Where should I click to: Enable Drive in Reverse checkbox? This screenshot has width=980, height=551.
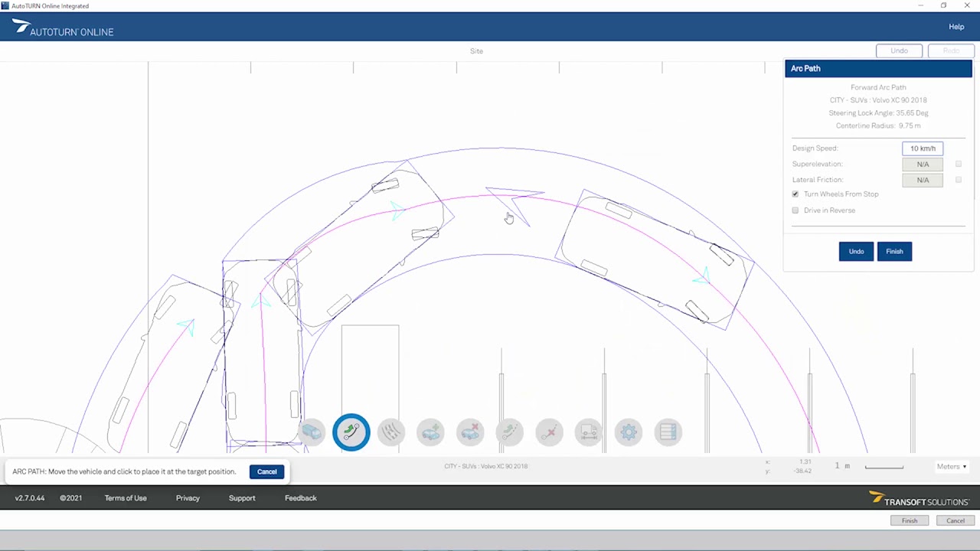pos(795,210)
